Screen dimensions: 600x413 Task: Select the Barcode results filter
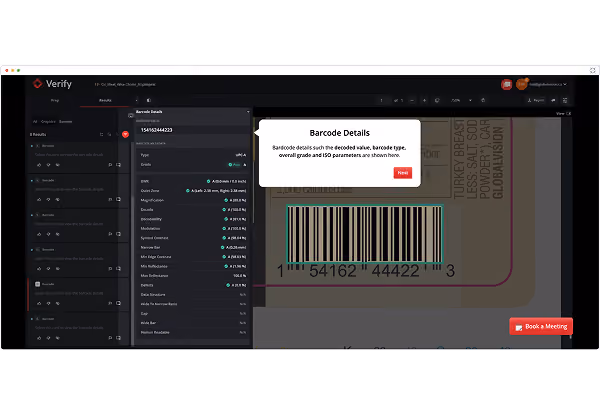pos(65,122)
